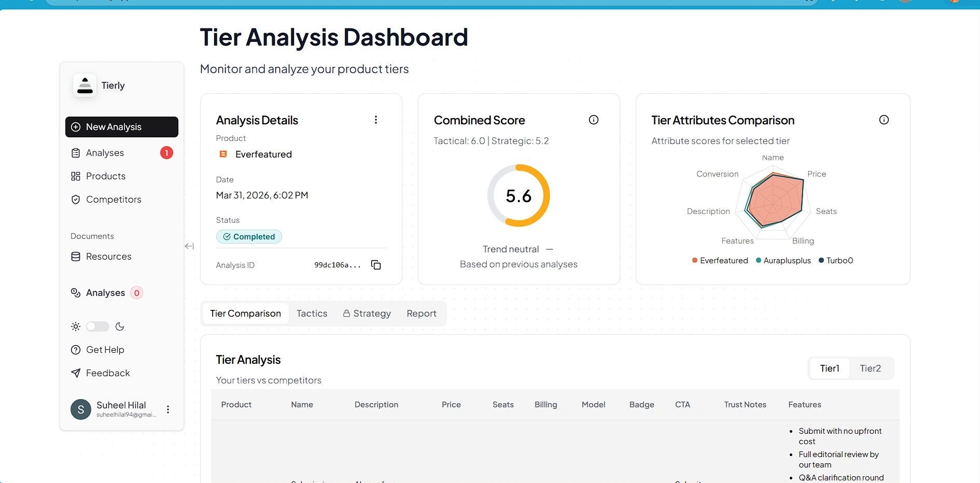Collapse the sidebar with arrow icon
This screenshot has height=483, width=980.
click(x=189, y=246)
